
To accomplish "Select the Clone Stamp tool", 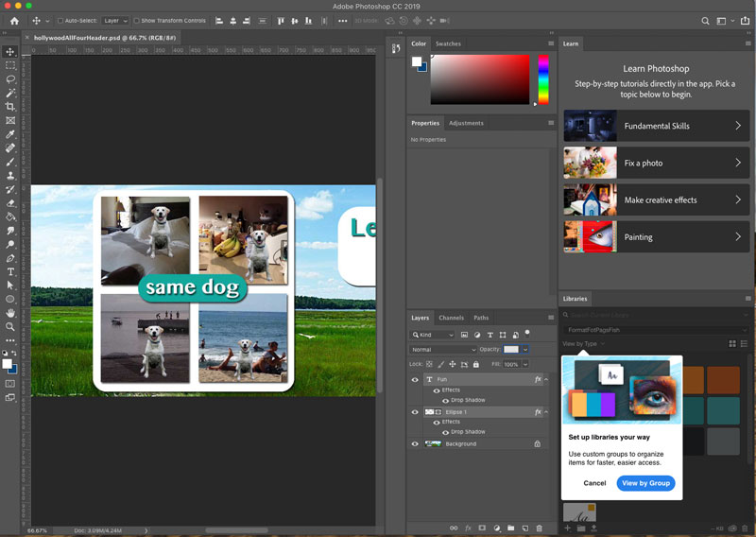I will click(10, 175).
